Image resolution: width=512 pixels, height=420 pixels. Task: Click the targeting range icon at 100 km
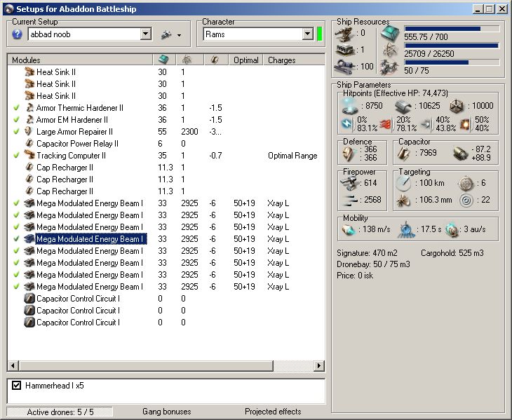click(403, 184)
